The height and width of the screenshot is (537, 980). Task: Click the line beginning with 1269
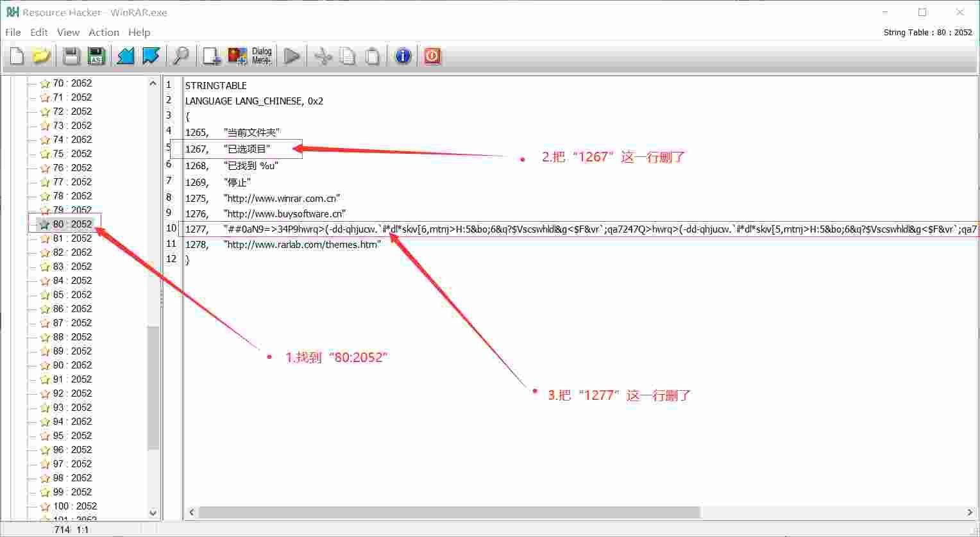pyautogui.click(x=218, y=183)
